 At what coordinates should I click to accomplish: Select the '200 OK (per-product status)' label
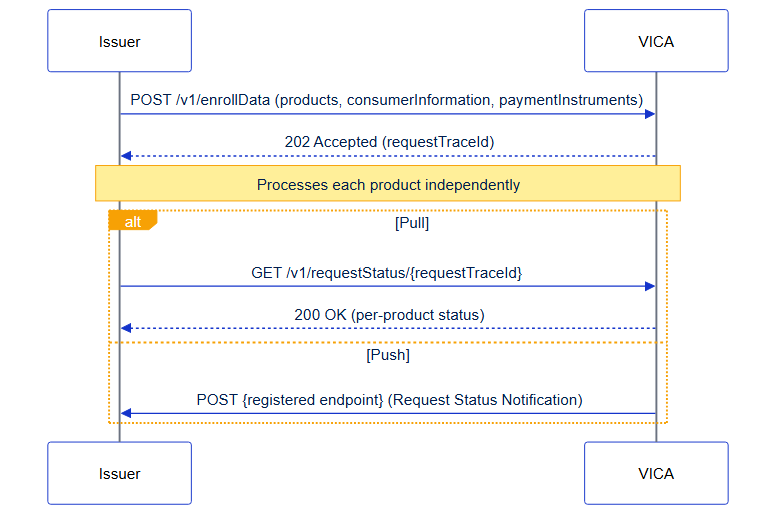click(x=390, y=315)
